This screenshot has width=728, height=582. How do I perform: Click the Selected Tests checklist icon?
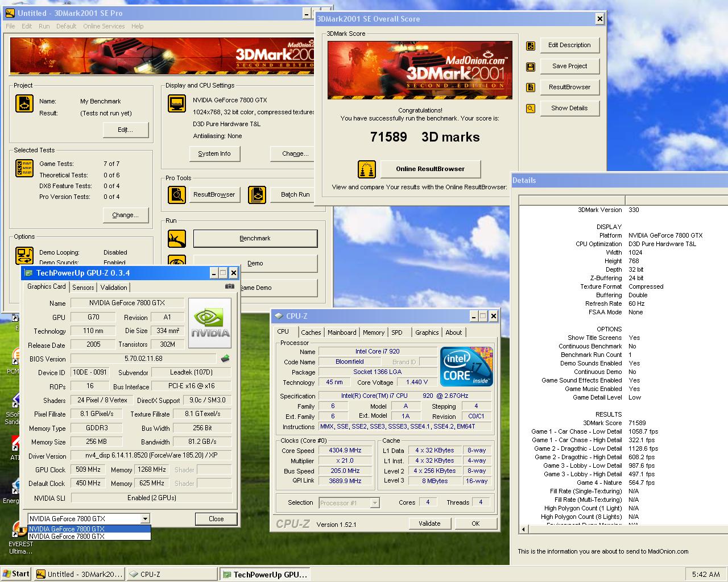pos(24,168)
